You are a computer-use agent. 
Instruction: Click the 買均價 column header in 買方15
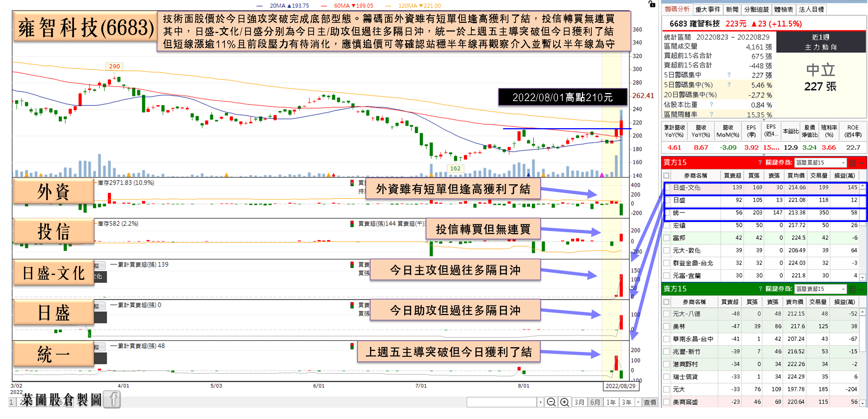(796, 176)
